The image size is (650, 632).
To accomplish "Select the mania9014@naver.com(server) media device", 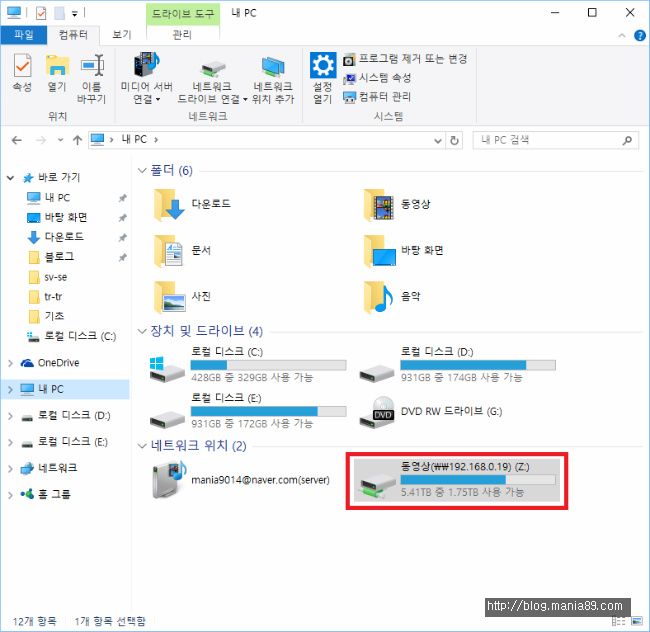I will tap(241, 480).
